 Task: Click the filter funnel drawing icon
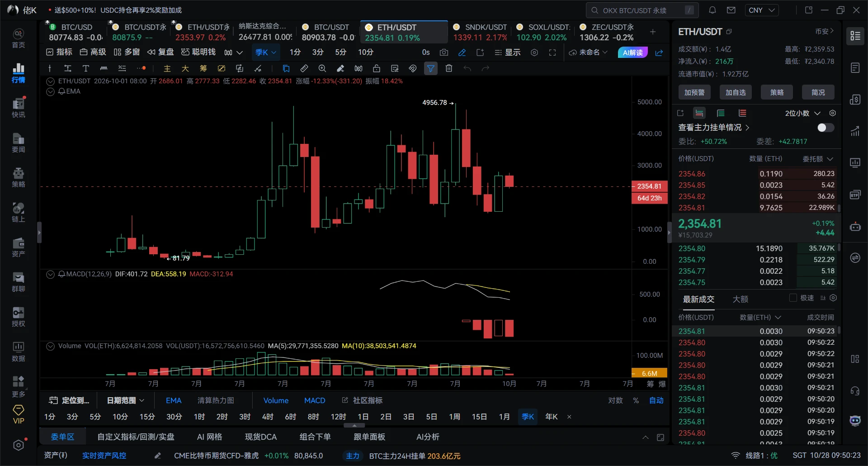(x=431, y=68)
